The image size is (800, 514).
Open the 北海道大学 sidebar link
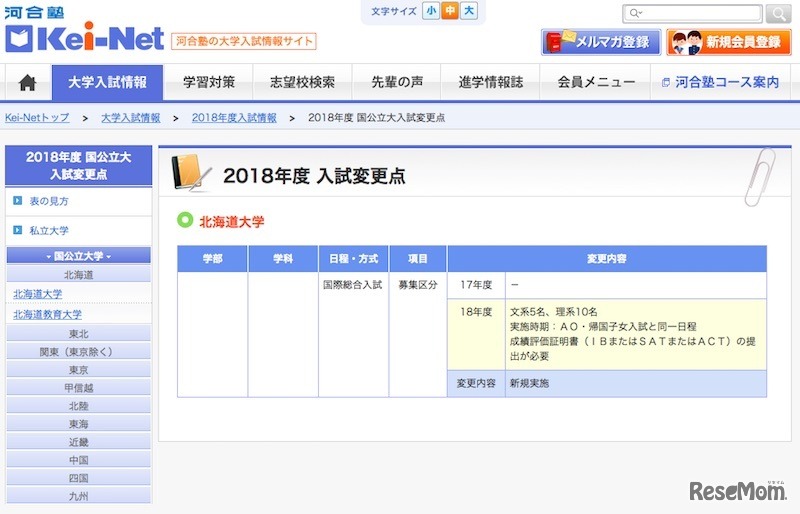[x=38, y=294]
